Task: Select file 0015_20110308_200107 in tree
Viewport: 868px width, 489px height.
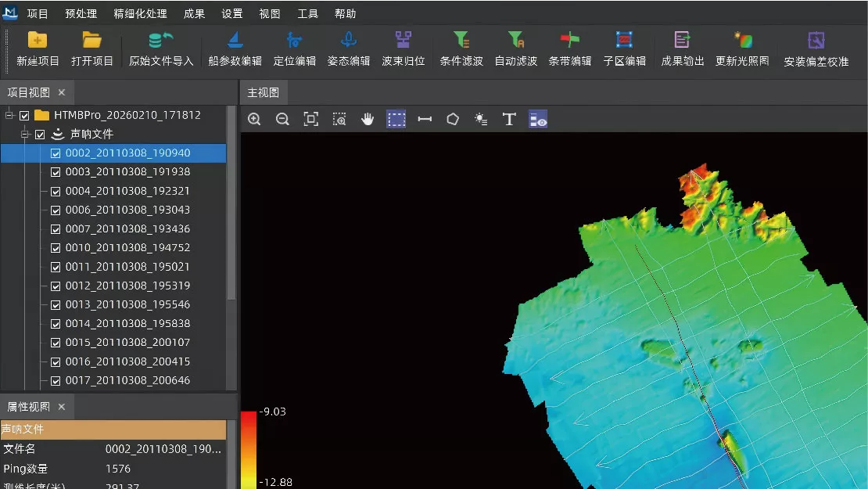Action: point(127,342)
